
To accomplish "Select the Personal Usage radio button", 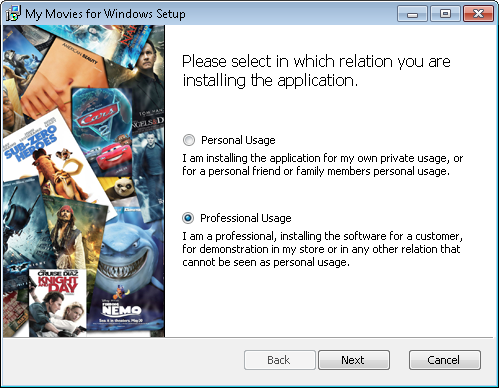I will (189, 140).
